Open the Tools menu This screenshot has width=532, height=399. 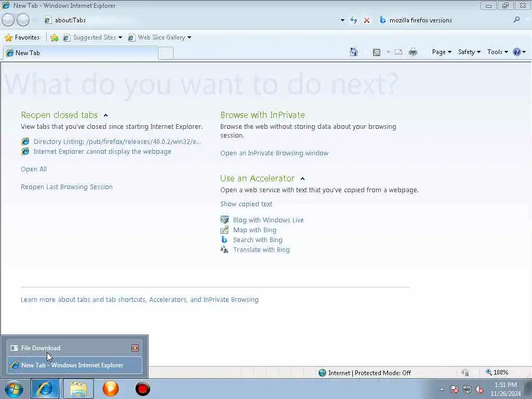click(x=497, y=52)
